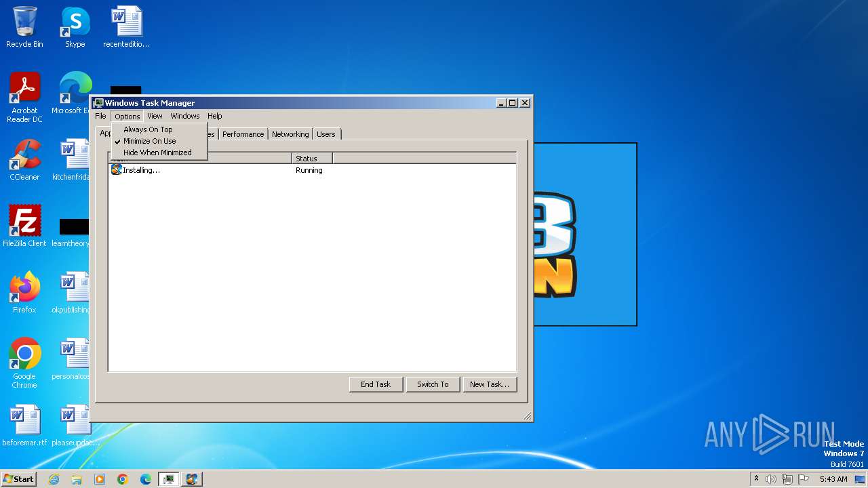This screenshot has height=488, width=868.
Task: Open the pleaseupdat Word document
Action: (75, 426)
